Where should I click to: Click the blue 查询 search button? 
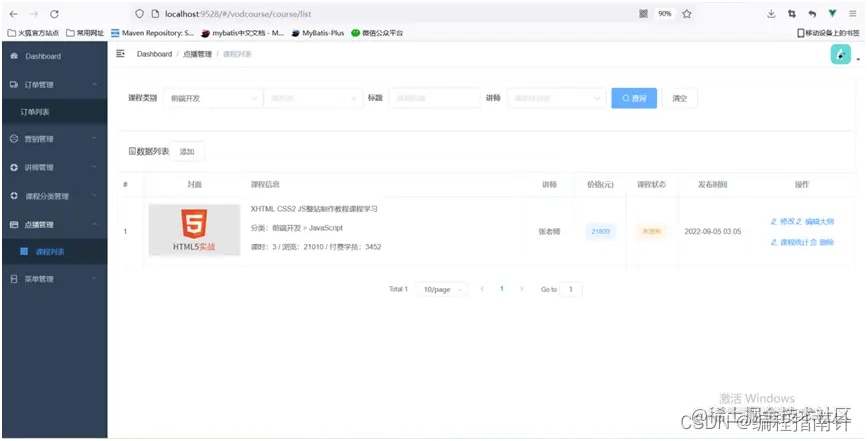(634, 98)
